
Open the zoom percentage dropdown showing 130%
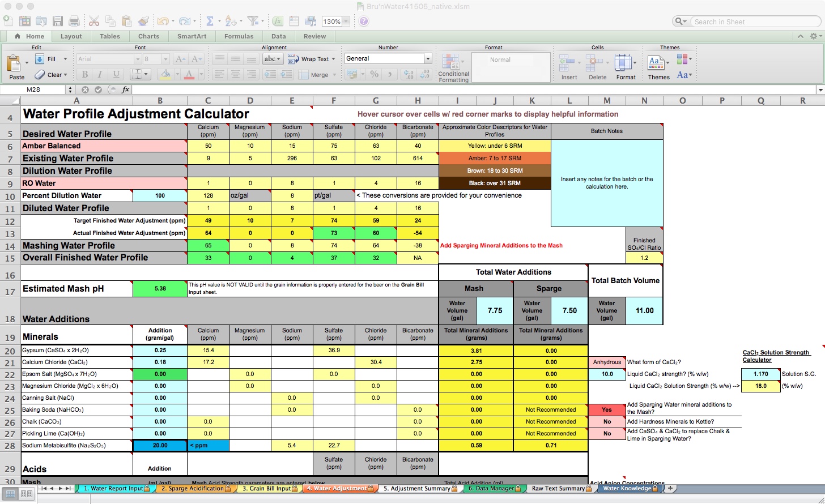click(x=346, y=22)
